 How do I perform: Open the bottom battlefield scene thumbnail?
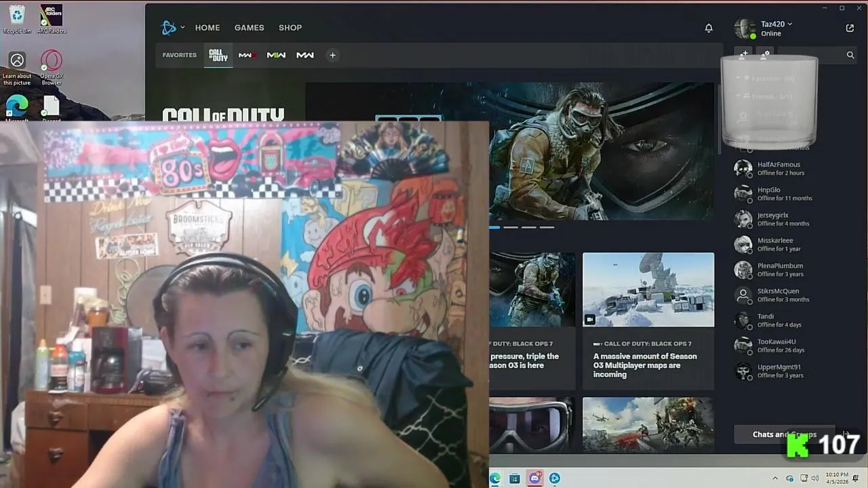(x=648, y=425)
